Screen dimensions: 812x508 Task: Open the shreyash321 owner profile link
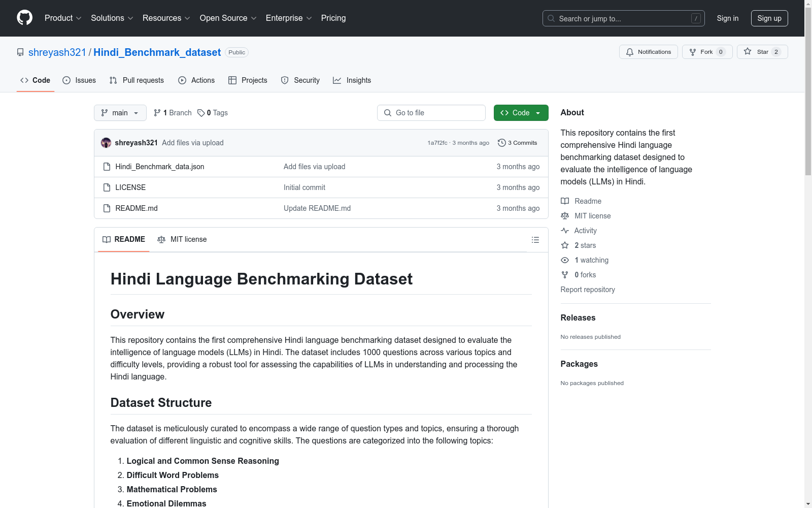coord(57,52)
